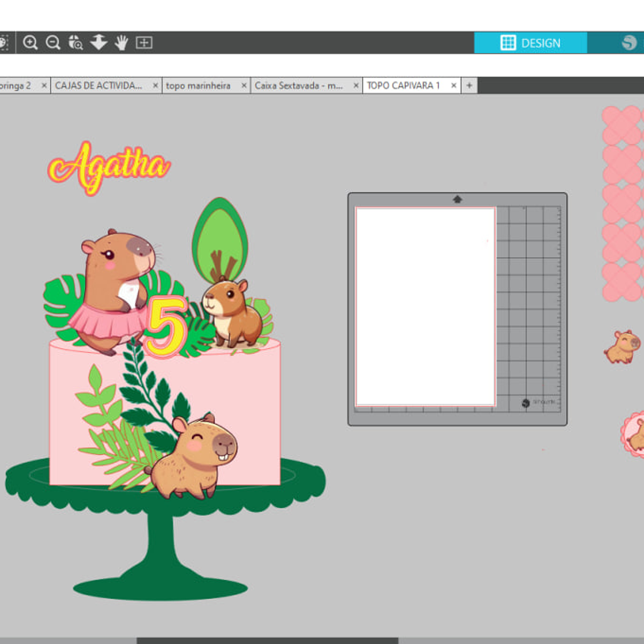
Task: Select the Pan hand tool
Action: coord(122,43)
